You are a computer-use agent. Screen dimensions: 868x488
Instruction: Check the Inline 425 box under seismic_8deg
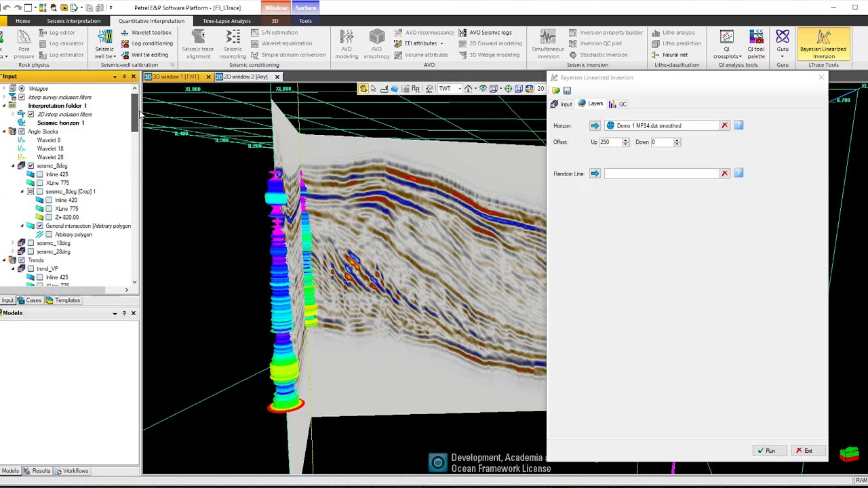tap(39, 174)
